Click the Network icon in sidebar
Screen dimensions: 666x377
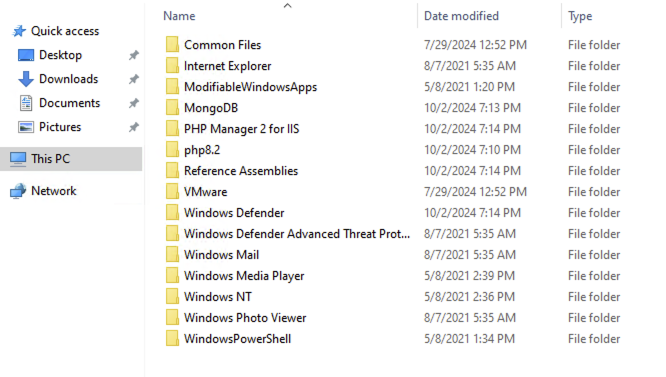(x=18, y=191)
